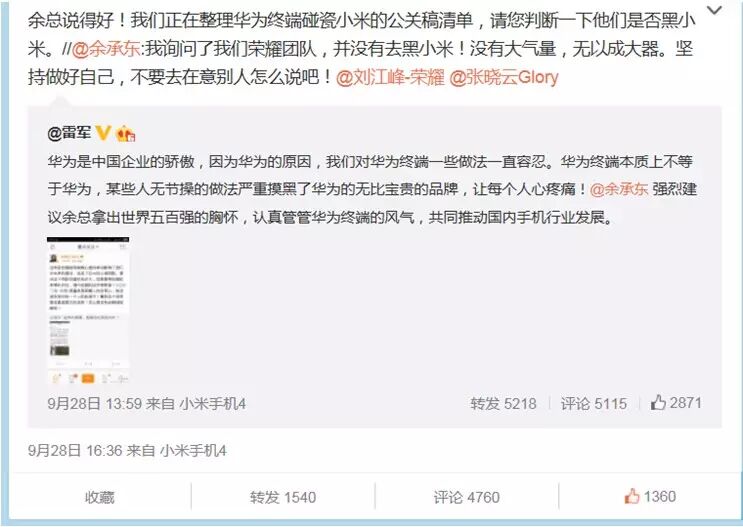This screenshot has width=743, height=527.
Task: Open @雷军 profile in quoted post
Action: tap(69, 133)
